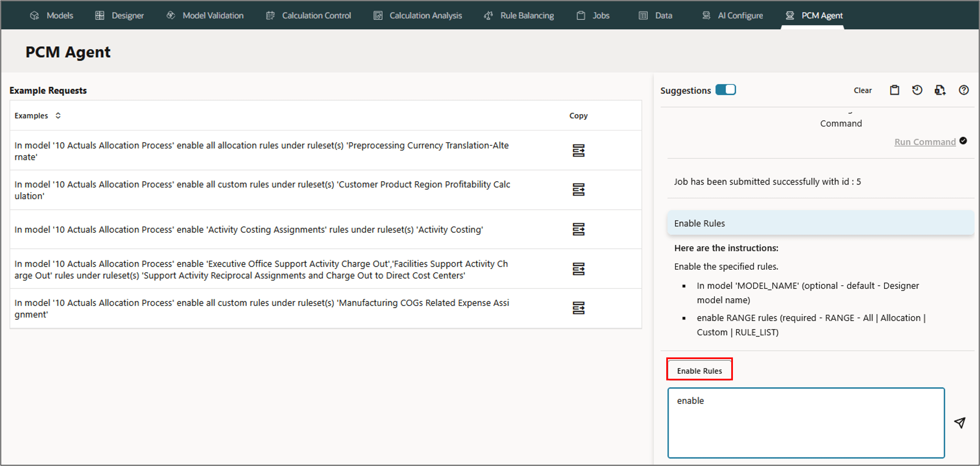Copy the 'Customer Product Region Profitability' example
980x466 pixels.
pos(578,189)
